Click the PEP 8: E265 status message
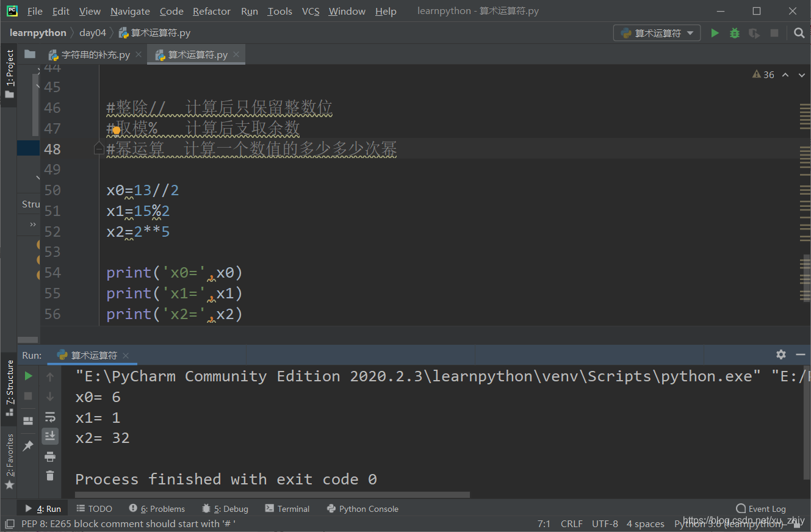The height and width of the screenshot is (532, 811). pos(128,524)
